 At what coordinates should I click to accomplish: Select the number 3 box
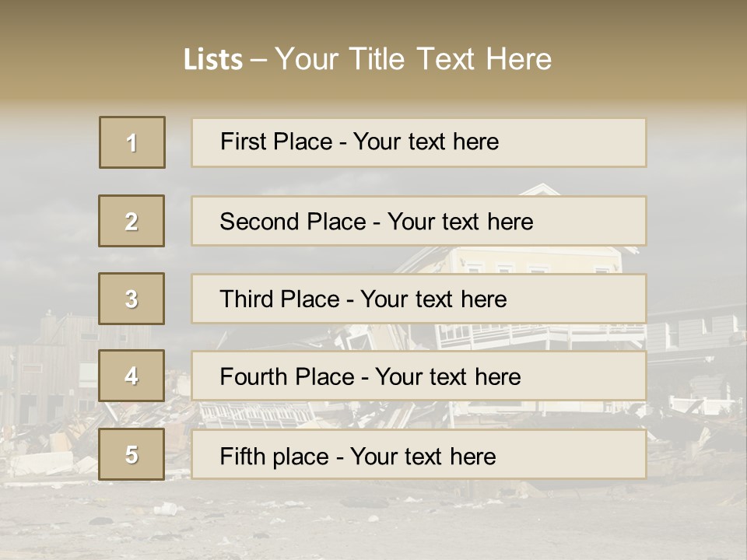coord(132,299)
